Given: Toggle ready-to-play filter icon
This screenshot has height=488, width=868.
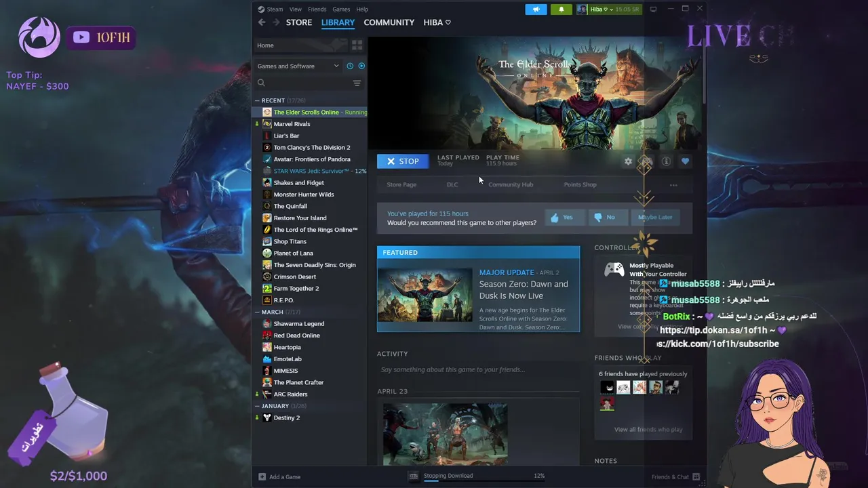Looking at the screenshot, I should click(x=361, y=66).
